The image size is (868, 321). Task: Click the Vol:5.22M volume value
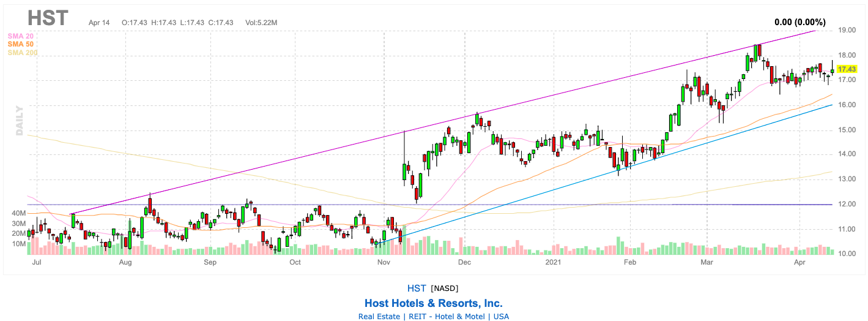tap(261, 23)
